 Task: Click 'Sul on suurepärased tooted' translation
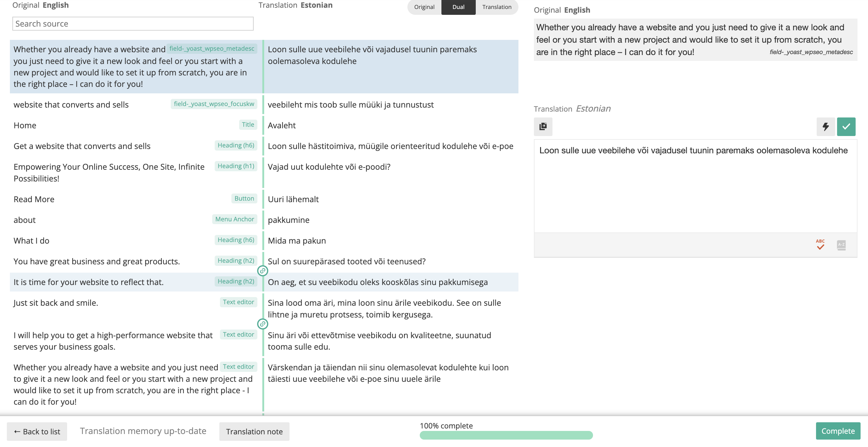point(391,261)
